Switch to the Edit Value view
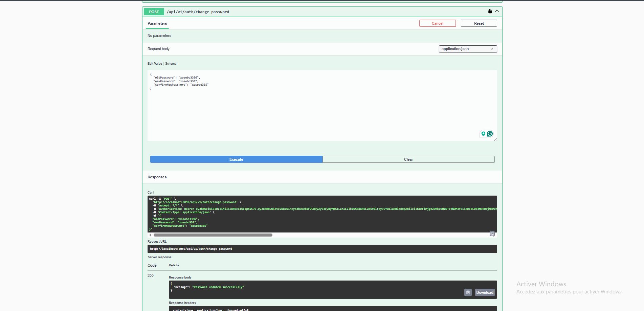 coord(155,64)
